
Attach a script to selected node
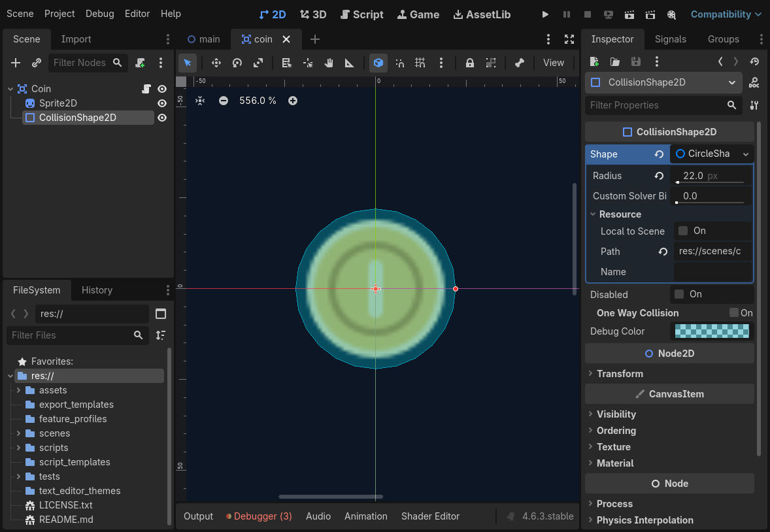[140, 63]
